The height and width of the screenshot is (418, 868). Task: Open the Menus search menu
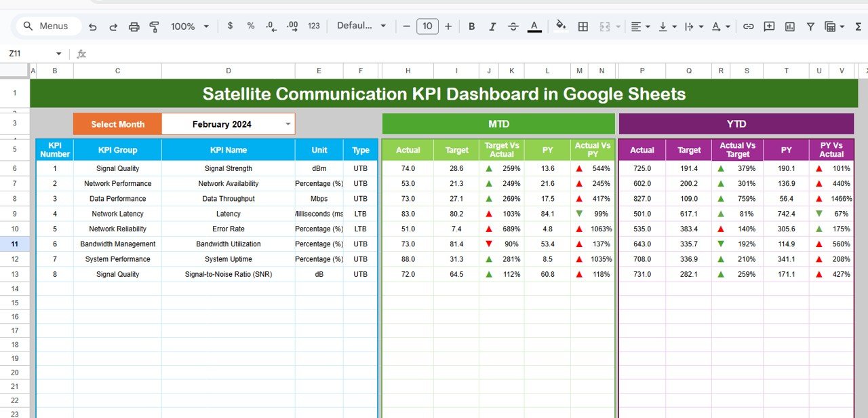click(47, 26)
